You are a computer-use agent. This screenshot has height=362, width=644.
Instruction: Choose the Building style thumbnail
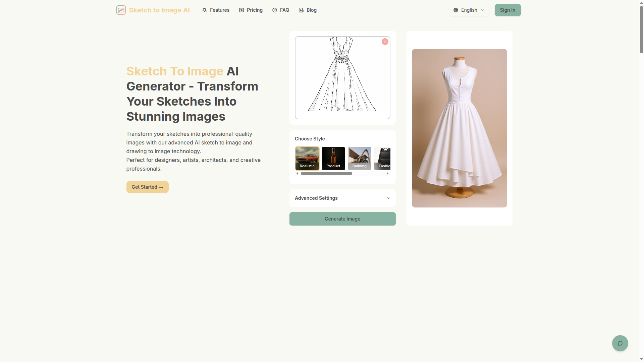pyautogui.click(x=360, y=159)
